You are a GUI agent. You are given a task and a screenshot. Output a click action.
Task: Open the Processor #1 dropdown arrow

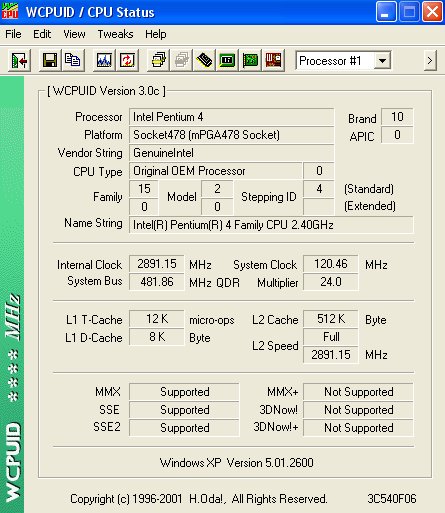coord(382,61)
